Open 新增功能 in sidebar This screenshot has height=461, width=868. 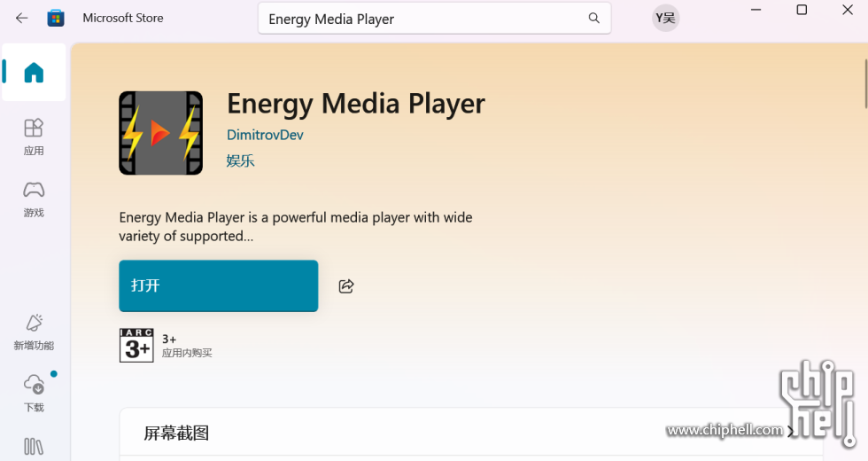pyautogui.click(x=34, y=332)
